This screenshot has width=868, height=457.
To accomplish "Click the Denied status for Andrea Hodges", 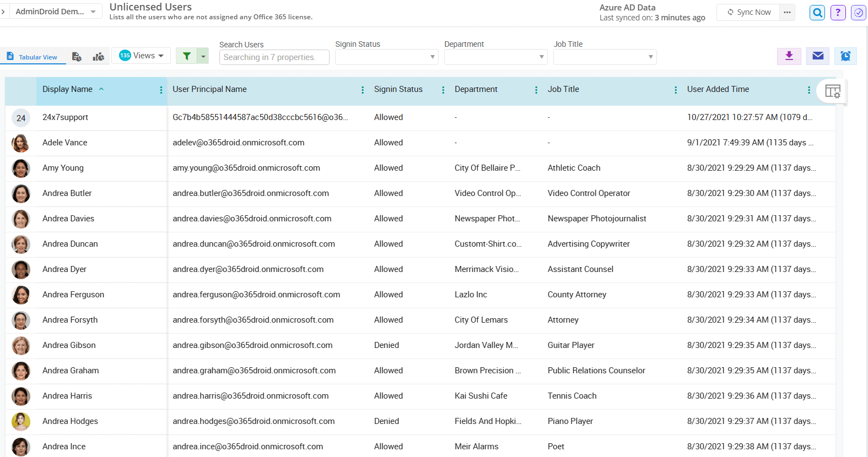I will click(x=386, y=421).
